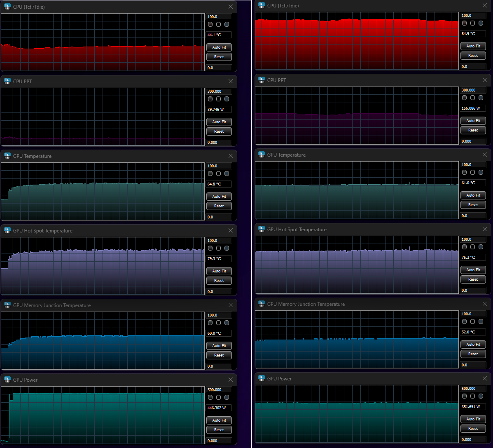Open middle black color swatch in GPU Power 446.302 W window
The image size is (493, 448).
click(219, 397)
